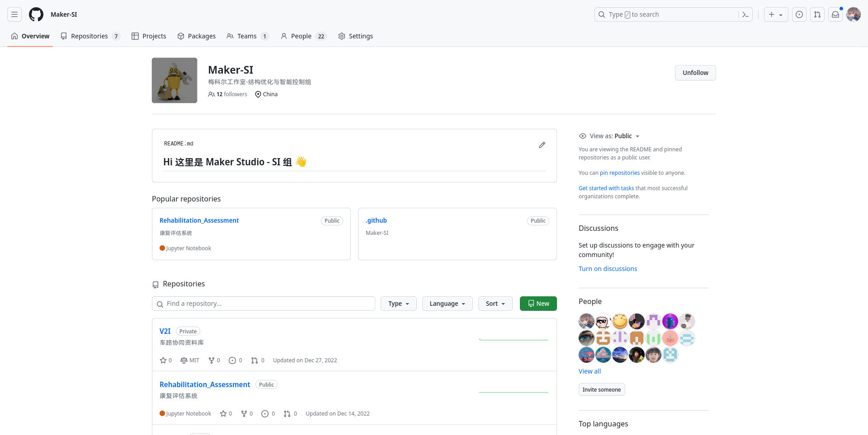Click first avatar in People section
Screen dimensions: 868x435
586,321
